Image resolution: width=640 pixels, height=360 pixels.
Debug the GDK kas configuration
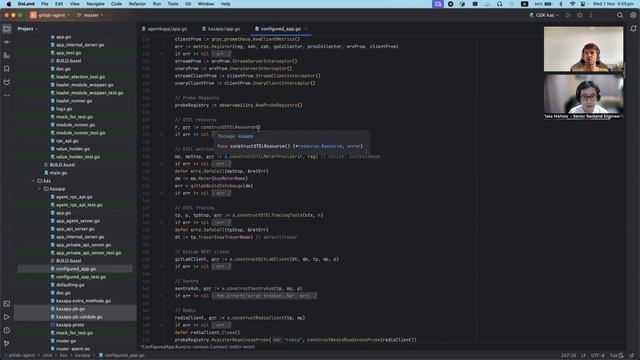pos(580,15)
